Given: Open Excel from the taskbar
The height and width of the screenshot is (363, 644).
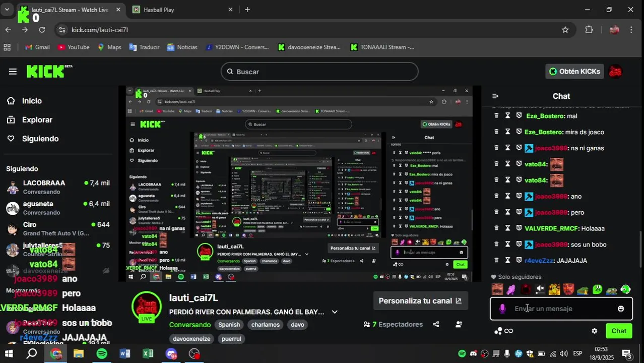Looking at the screenshot, I should [x=148, y=353].
